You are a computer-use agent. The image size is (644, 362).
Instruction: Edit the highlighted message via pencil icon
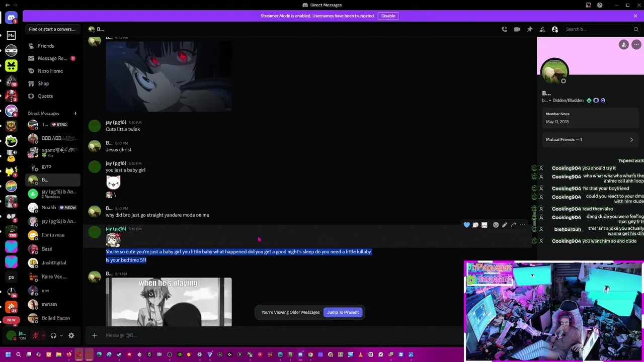505,225
